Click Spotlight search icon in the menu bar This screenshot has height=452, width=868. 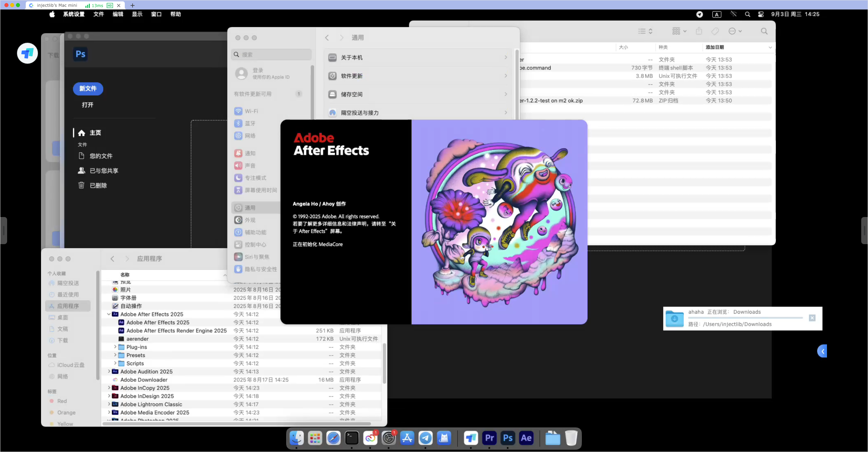747,14
